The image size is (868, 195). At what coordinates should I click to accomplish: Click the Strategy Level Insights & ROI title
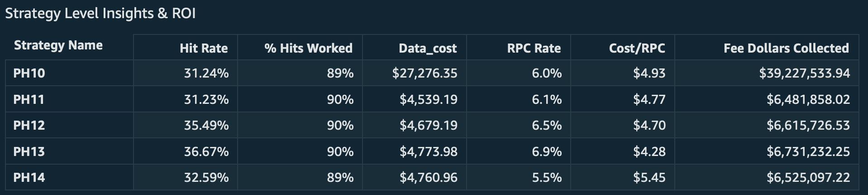[x=100, y=13]
